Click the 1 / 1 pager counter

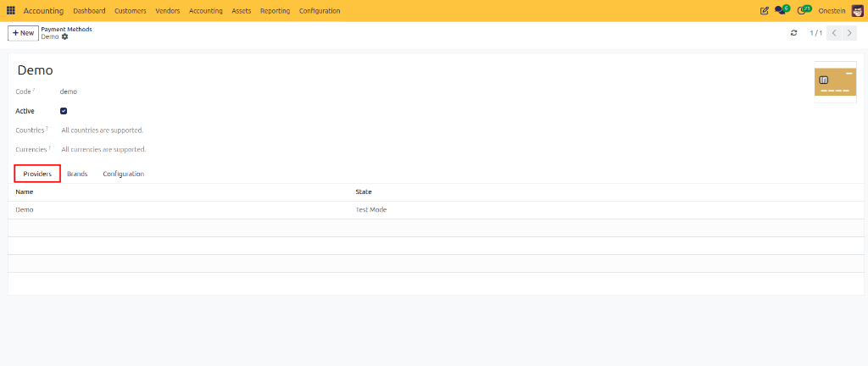(x=816, y=33)
